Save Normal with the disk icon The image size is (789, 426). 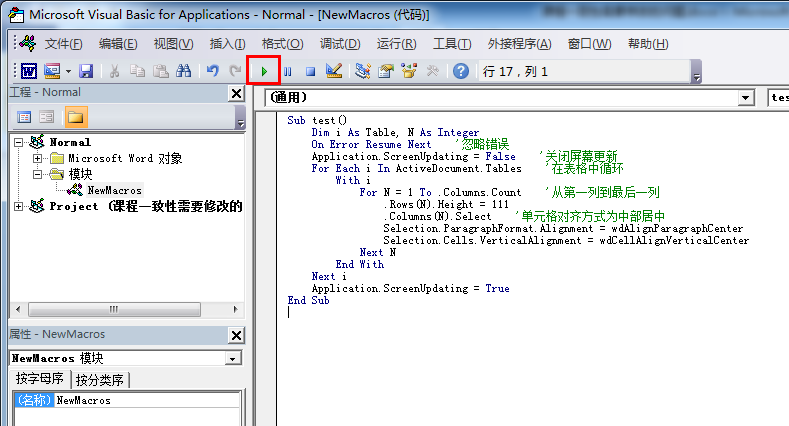86,71
